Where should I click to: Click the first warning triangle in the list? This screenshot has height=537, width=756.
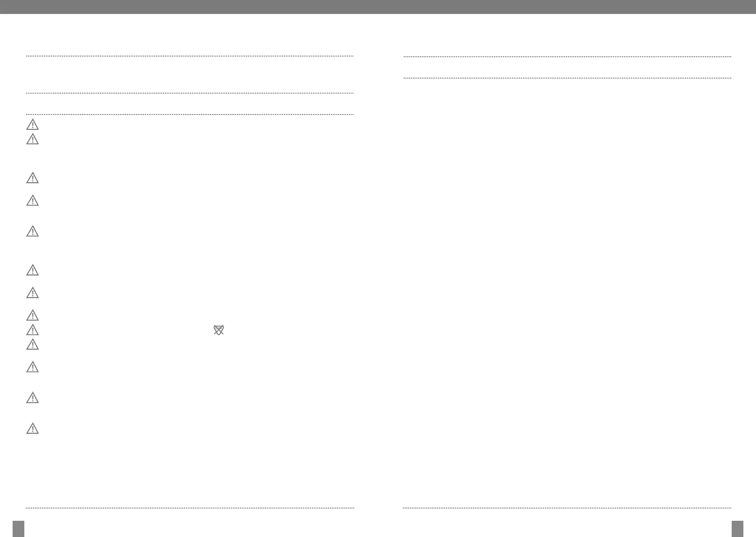(x=32, y=124)
